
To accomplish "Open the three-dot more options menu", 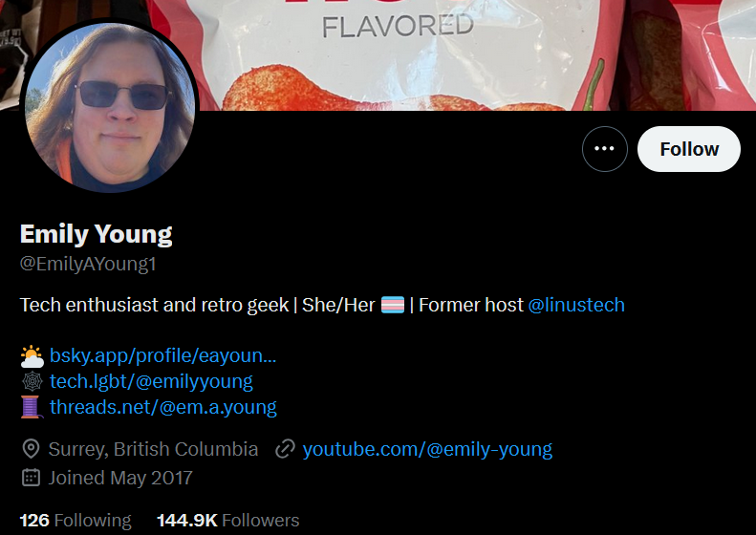I will click(605, 149).
